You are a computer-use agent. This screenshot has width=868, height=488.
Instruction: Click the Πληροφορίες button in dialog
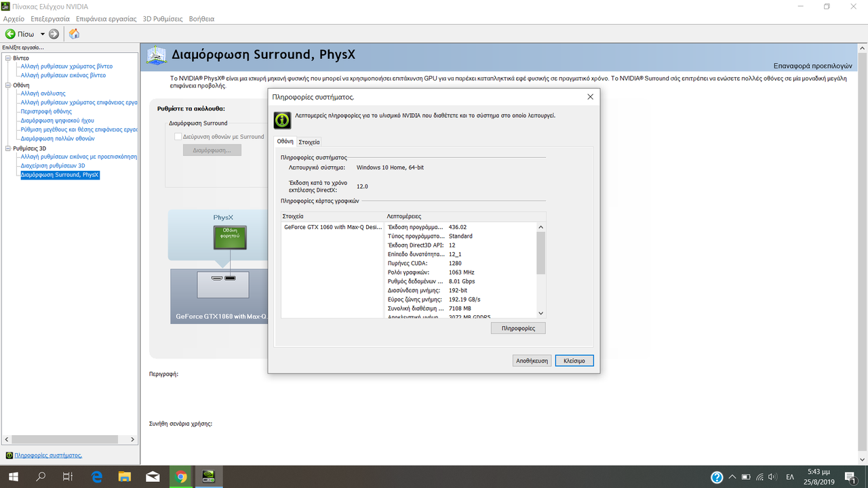[x=518, y=328]
